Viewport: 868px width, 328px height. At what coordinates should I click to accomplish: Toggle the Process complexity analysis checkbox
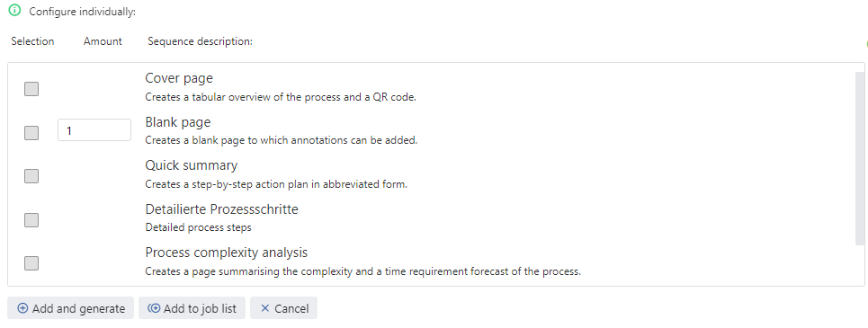31,263
